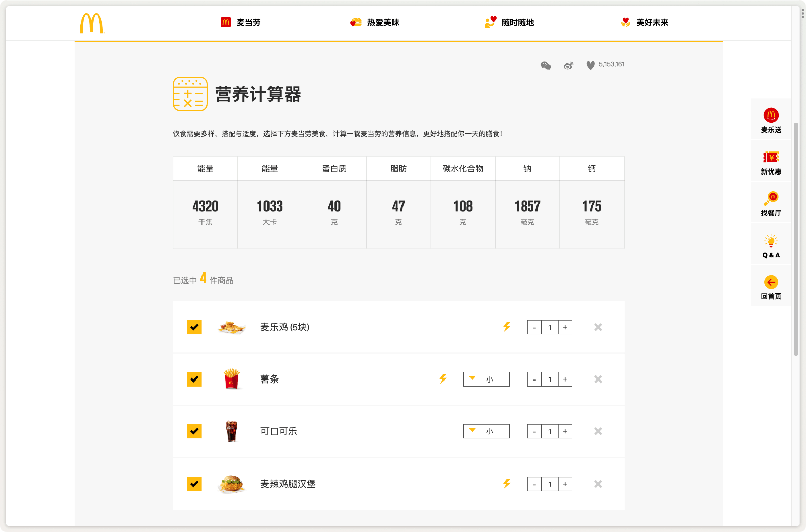Click the 1857 毫克 sodium value
Screen dimensions: 806x532
(527, 213)
